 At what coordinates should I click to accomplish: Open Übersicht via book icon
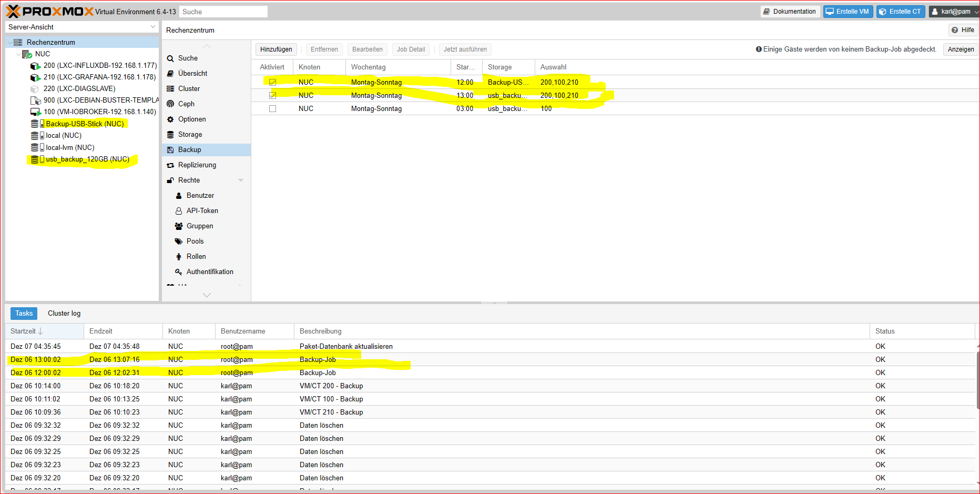tap(170, 74)
